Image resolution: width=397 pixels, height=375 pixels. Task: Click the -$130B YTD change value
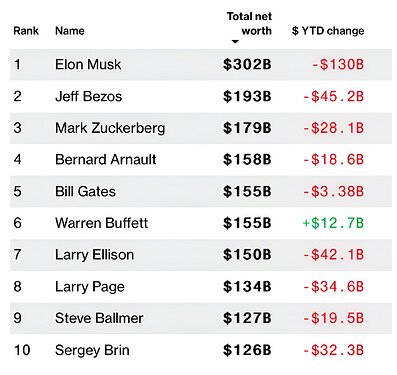(338, 64)
